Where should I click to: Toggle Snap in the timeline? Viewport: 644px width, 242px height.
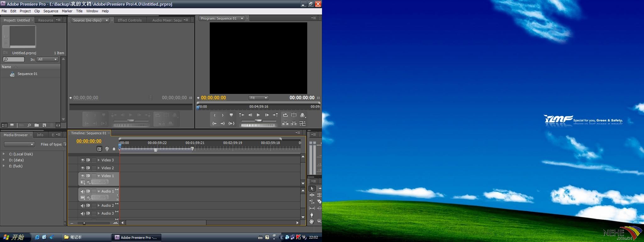[x=99, y=149]
